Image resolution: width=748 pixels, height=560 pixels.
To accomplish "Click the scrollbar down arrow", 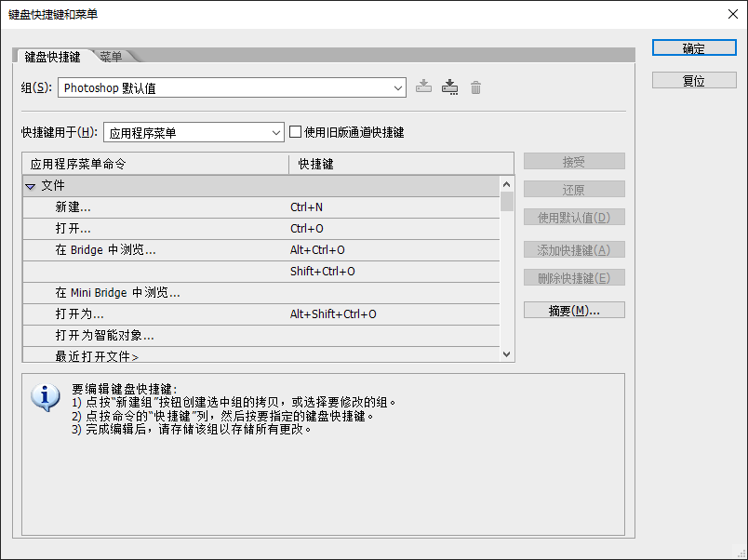I will point(506,353).
